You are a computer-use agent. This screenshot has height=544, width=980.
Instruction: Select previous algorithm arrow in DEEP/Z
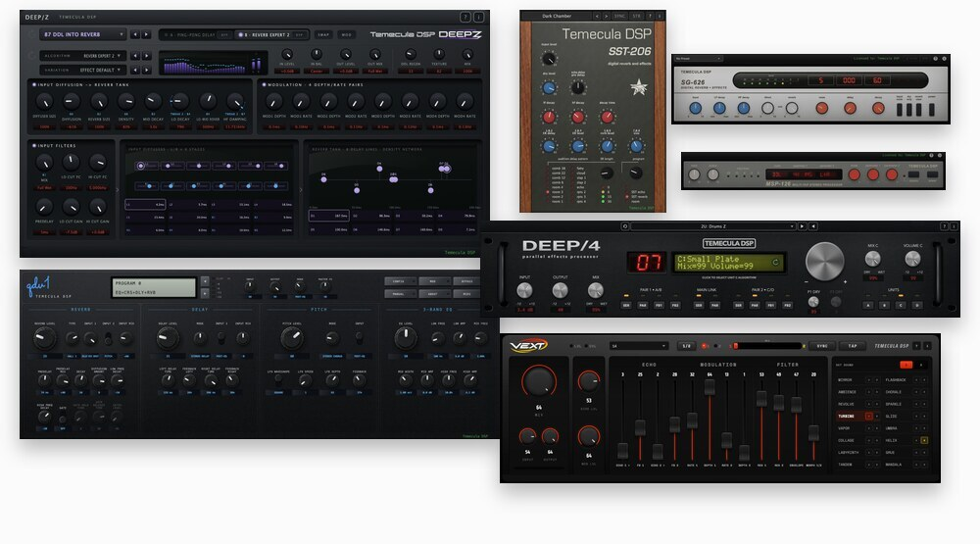pos(135,56)
